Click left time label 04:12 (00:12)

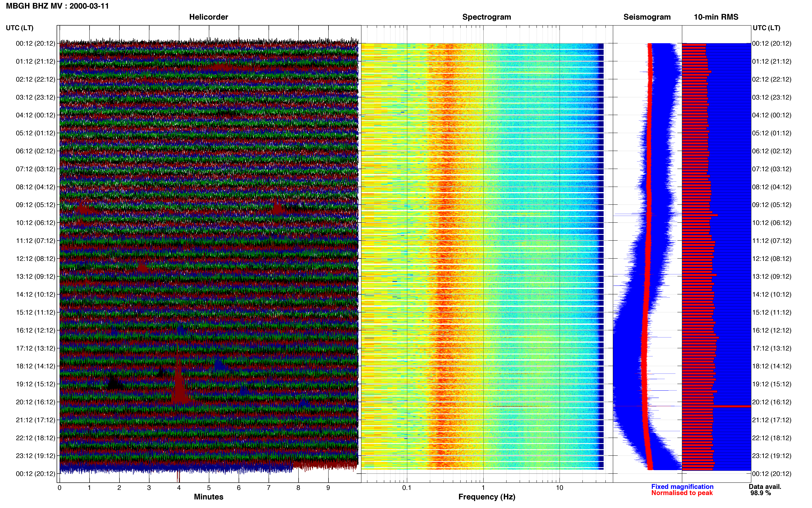click(x=36, y=115)
